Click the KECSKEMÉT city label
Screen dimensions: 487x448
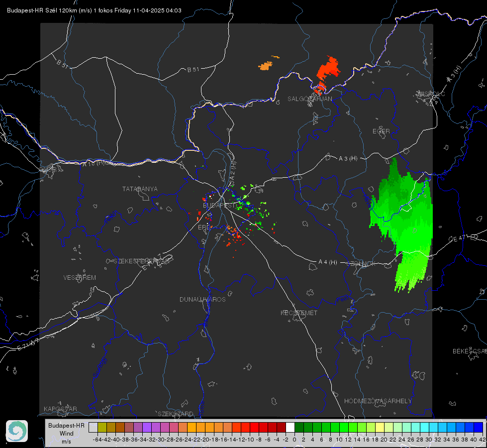click(299, 313)
